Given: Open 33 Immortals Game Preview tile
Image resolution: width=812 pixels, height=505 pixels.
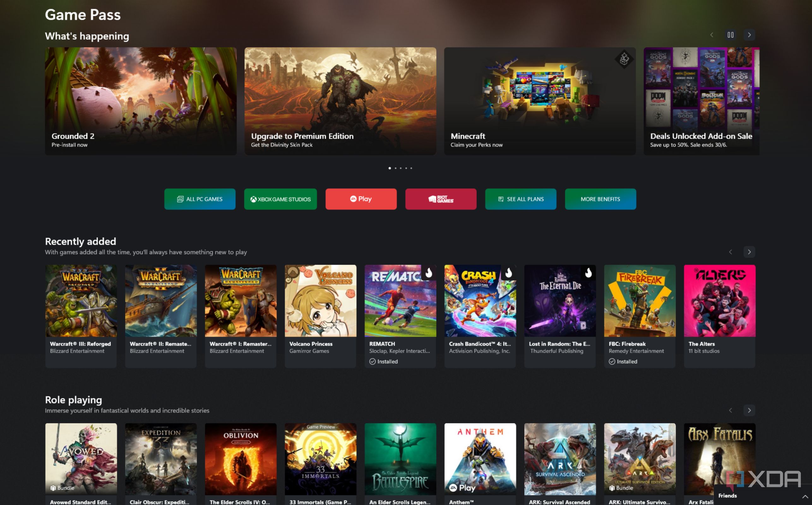Looking at the screenshot, I should (x=321, y=464).
